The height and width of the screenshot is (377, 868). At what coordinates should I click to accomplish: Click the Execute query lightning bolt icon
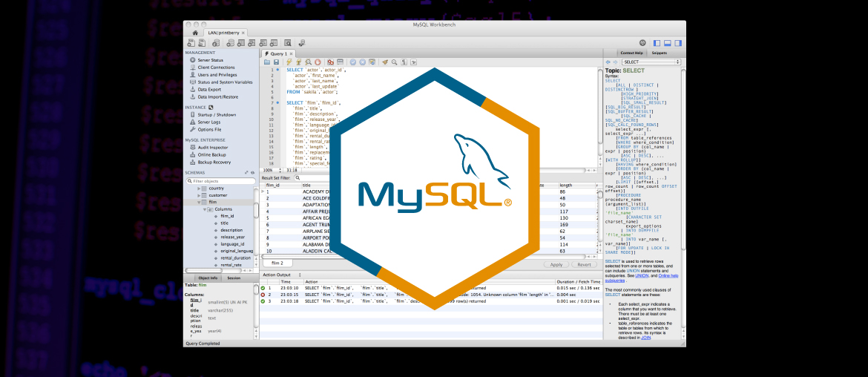click(289, 62)
